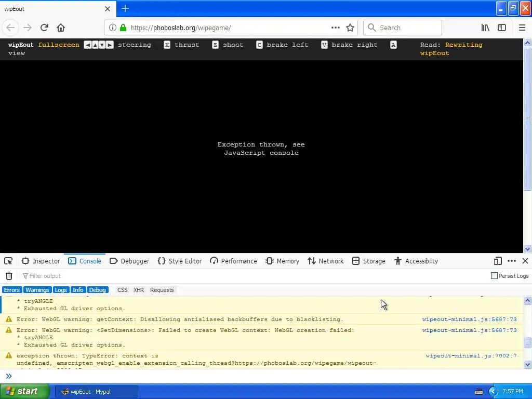Click the taskbar clock 7:57 PM
The height and width of the screenshot is (399, 532).
[513, 392]
